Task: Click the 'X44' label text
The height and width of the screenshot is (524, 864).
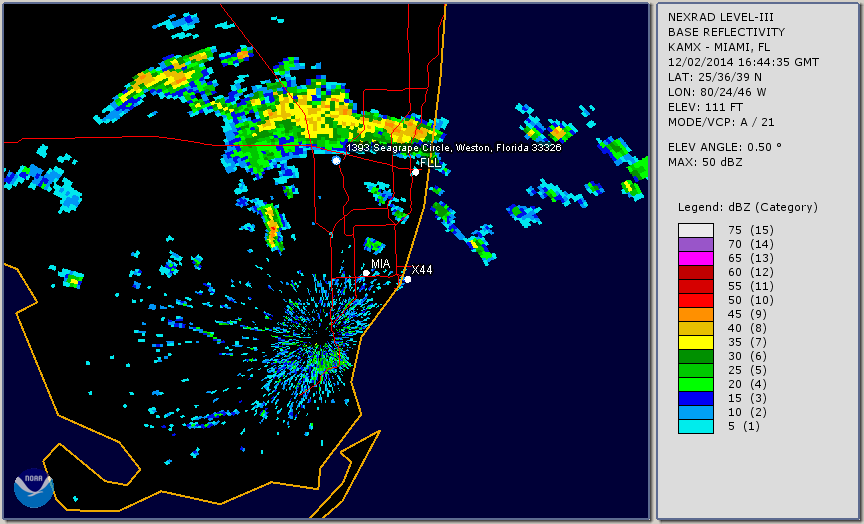Action: coord(422,269)
